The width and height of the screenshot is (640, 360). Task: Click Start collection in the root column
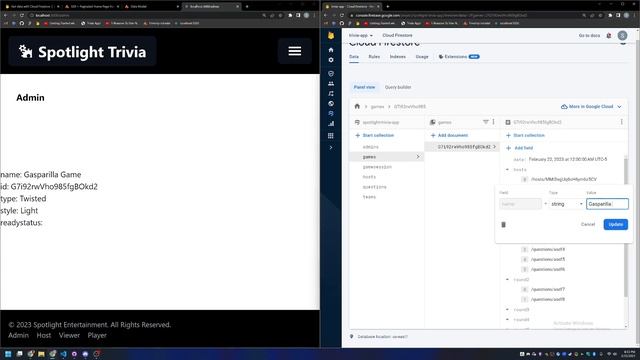(x=374, y=135)
